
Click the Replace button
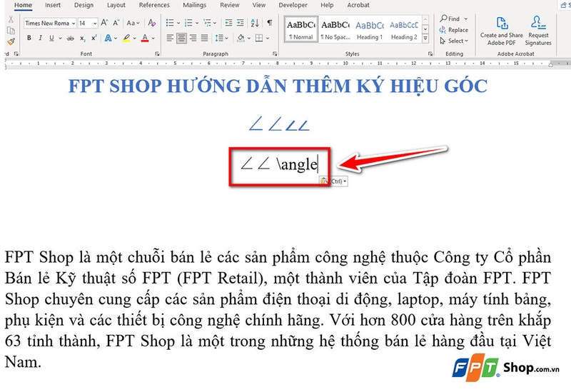tap(454, 30)
